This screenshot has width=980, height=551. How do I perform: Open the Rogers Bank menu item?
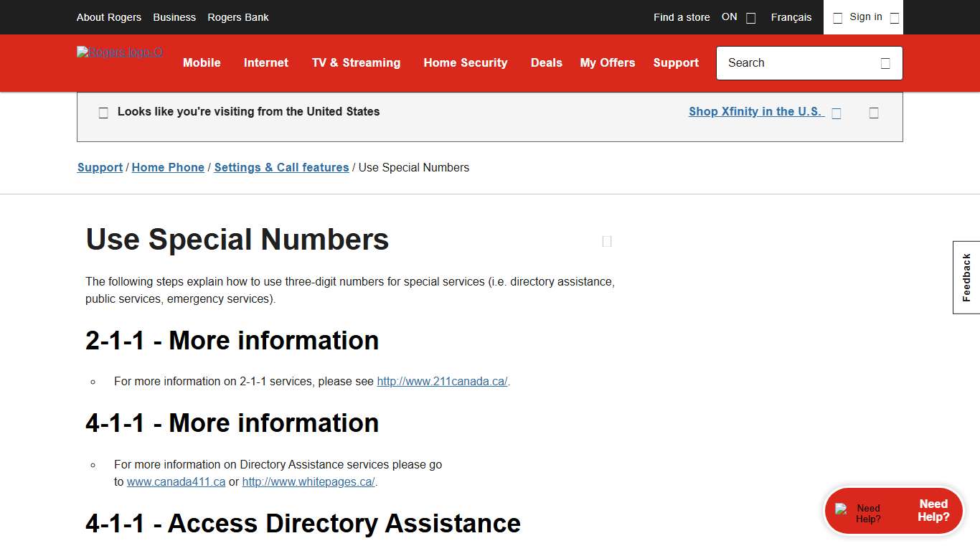(237, 17)
